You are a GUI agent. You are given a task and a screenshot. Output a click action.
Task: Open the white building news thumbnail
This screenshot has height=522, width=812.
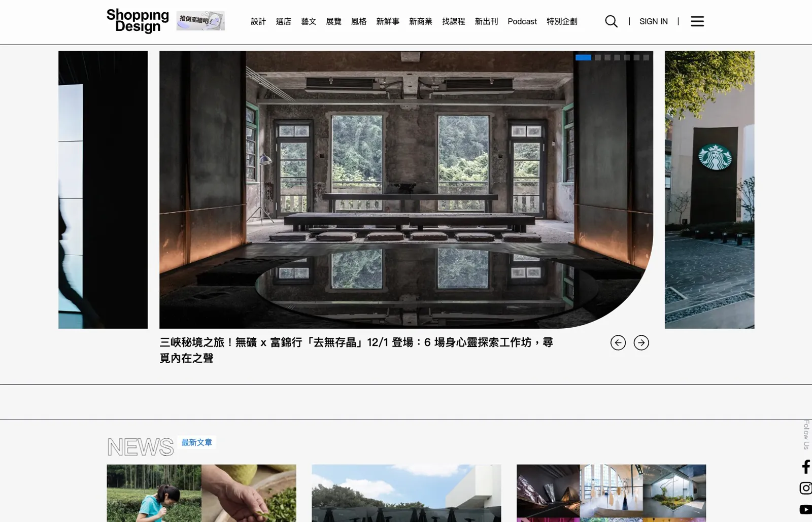point(407,493)
